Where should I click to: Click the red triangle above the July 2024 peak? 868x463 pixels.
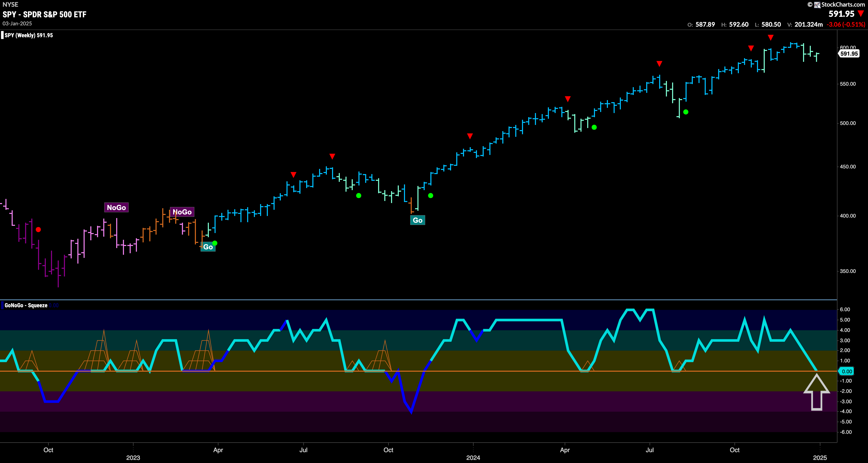coord(659,64)
